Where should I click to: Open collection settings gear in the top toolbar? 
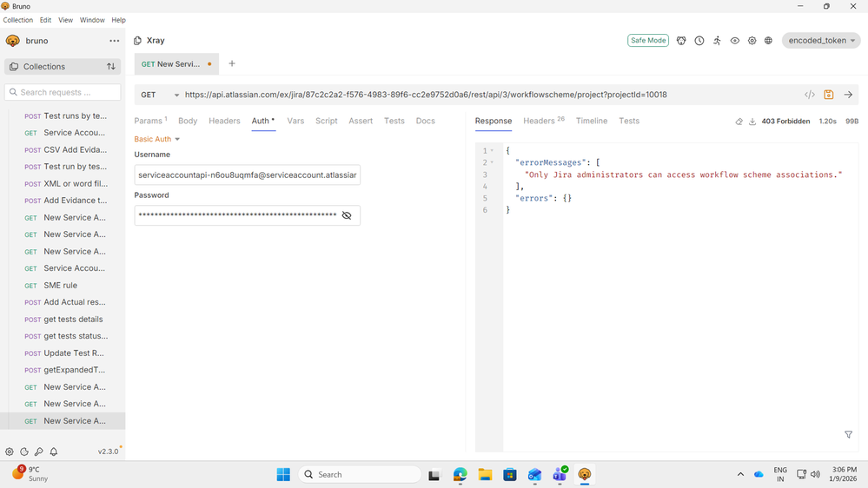(x=752, y=41)
